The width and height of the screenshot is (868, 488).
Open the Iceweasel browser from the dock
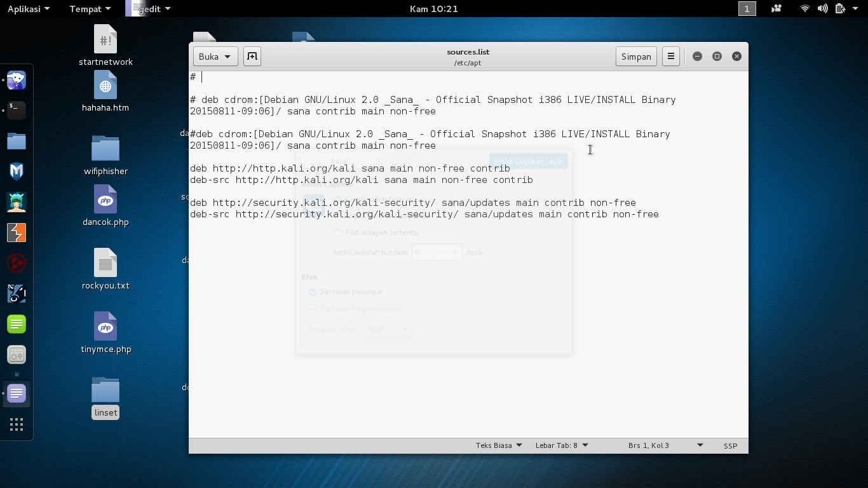(x=17, y=81)
